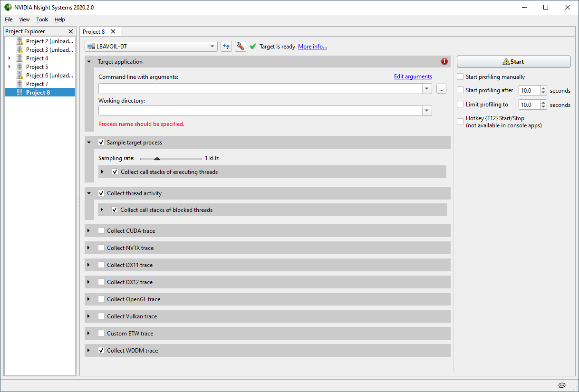Click the Project 5 server icon
Viewport: 579px width, 392px height.
pos(19,67)
